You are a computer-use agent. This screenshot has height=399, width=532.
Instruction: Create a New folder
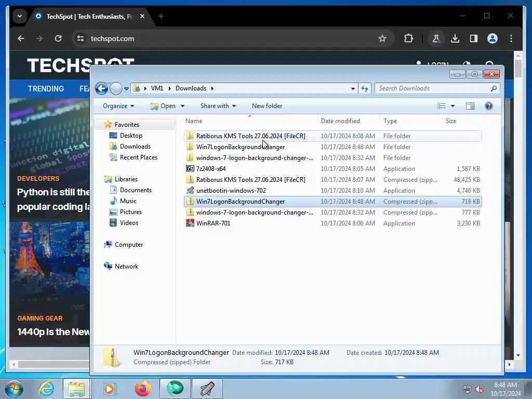click(x=267, y=106)
